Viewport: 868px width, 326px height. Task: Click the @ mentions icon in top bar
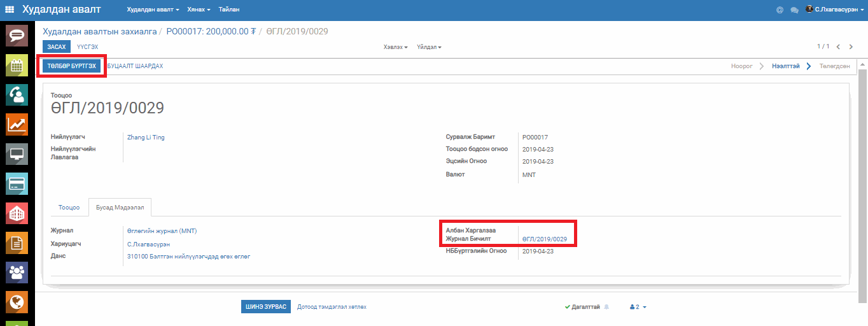point(780,10)
